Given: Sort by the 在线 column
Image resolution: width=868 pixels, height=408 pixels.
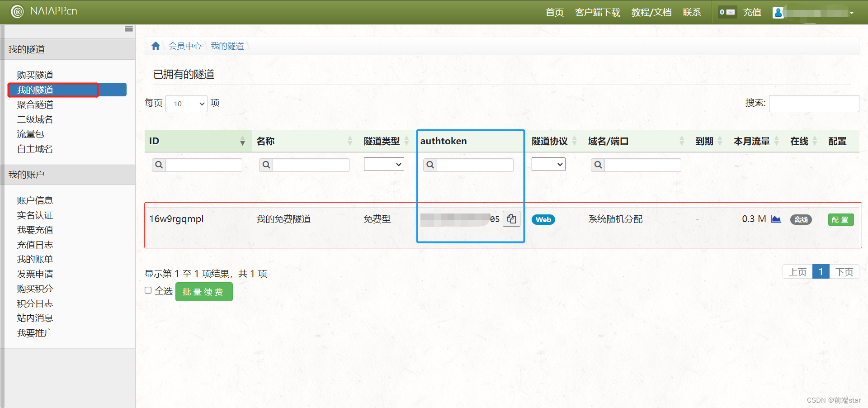Looking at the screenshot, I should click(x=815, y=141).
